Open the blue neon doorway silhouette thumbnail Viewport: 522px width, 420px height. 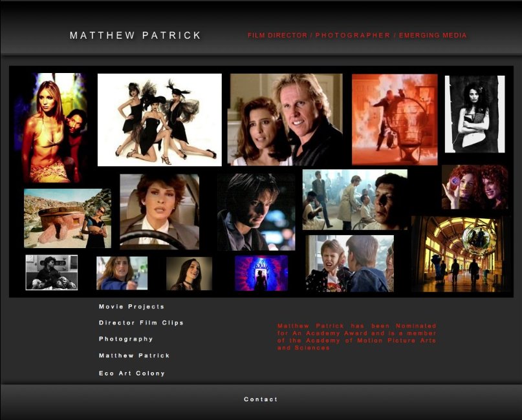coord(261,273)
